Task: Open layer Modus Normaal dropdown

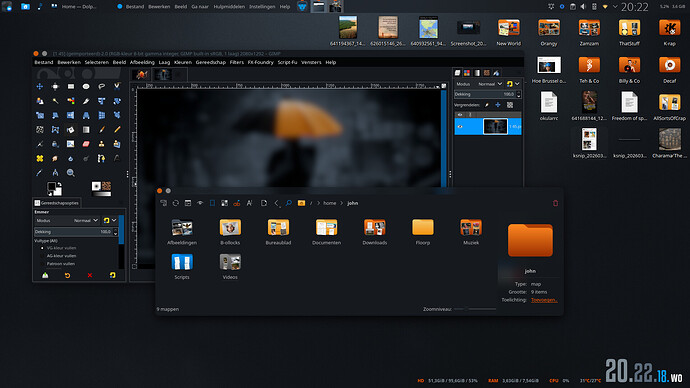Action: (x=480, y=84)
